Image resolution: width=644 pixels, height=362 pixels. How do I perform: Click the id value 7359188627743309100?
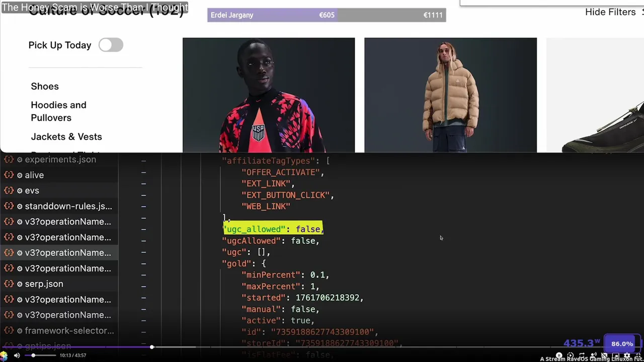point(322,332)
